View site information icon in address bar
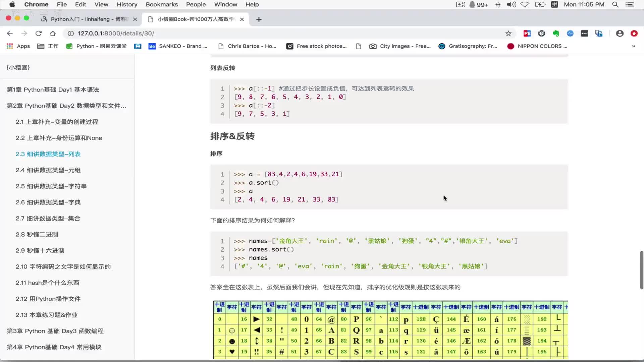This screenshot has height=362, width=644. tap(70, 33)
